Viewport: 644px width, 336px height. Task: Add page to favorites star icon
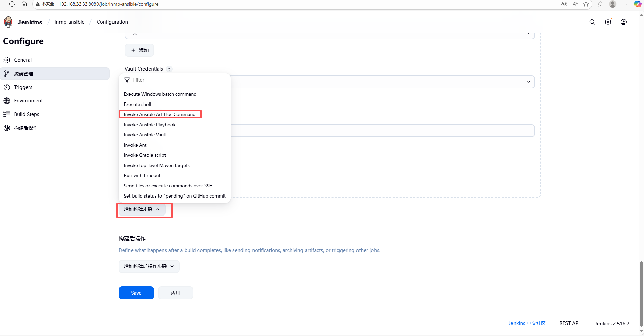pyautogui.click(x=586, y=4)
